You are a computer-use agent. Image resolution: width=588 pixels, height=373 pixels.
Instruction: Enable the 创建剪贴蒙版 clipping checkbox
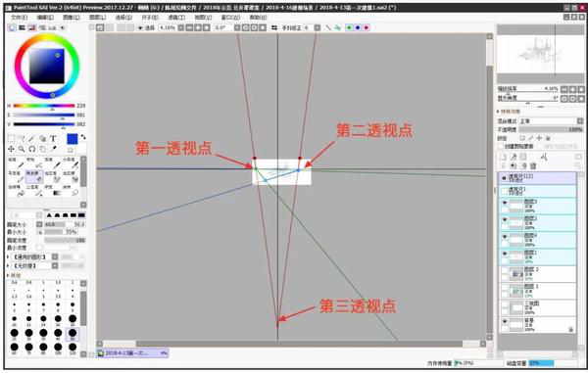[501, 146]
